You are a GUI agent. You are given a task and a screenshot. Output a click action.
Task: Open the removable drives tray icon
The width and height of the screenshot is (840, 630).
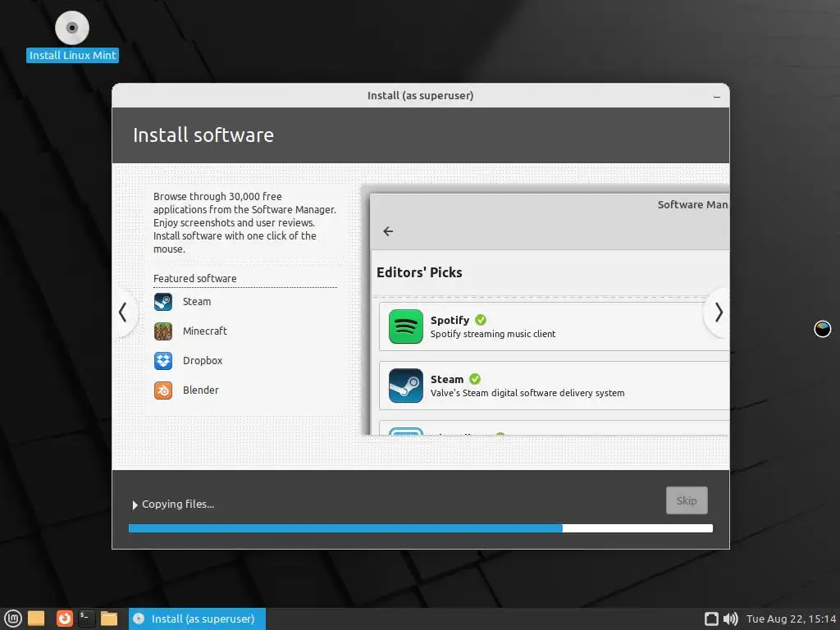coord(711,619)
